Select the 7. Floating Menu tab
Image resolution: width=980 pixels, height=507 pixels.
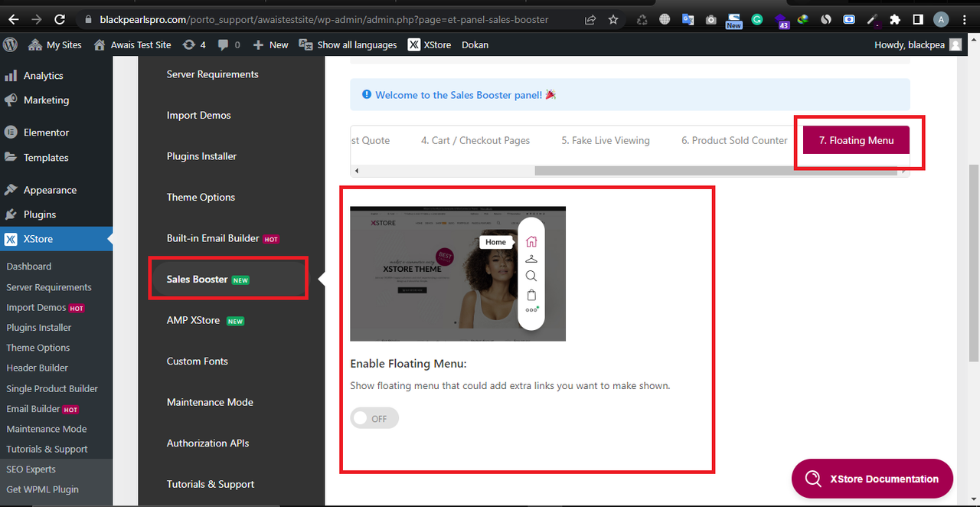856,141
